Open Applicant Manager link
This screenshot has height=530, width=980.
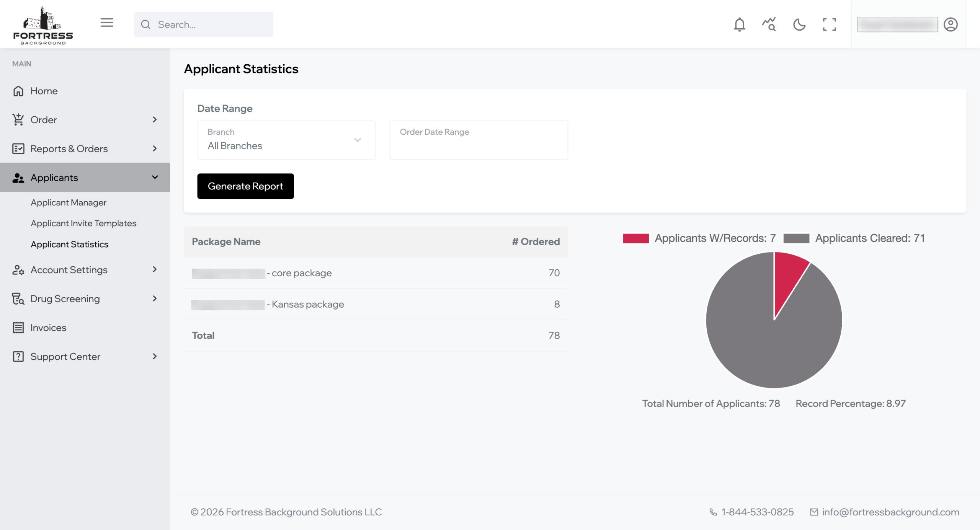click(x=69, y=202)
